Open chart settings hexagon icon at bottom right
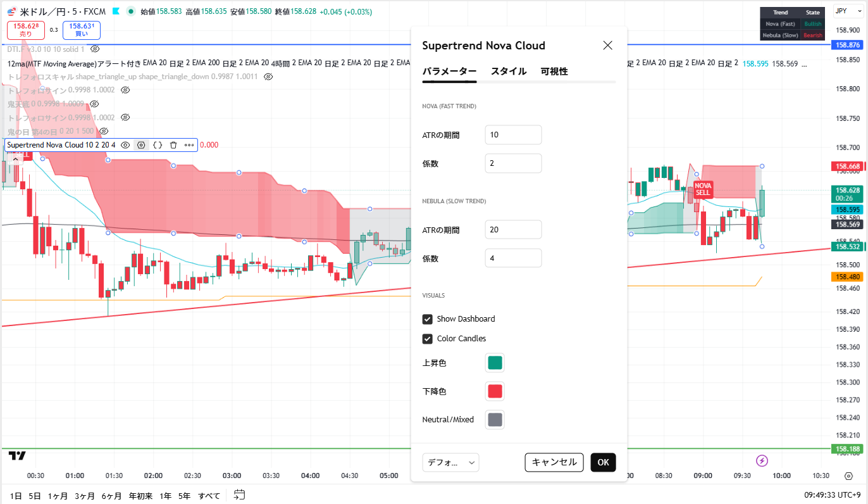Image resolution: width=868 pixels, height=504 pixels. pos(848,476)
